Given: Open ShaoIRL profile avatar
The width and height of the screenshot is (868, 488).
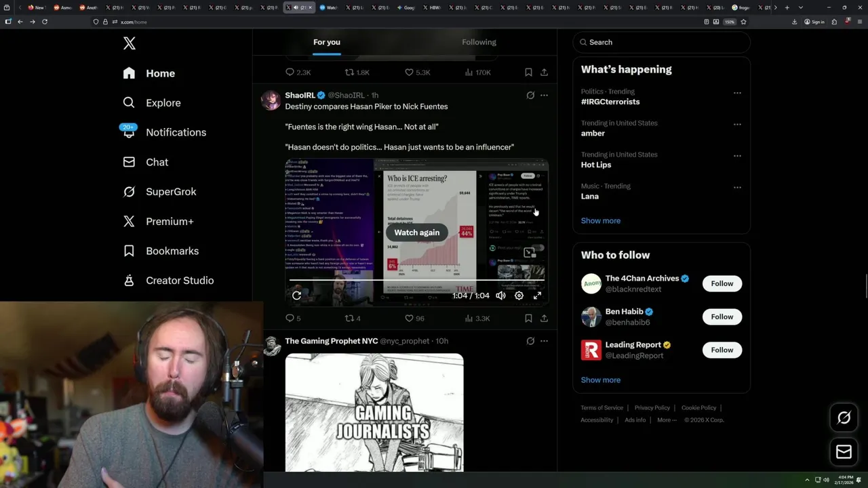Looking at the screenshot, I should (x=271, y=100).
